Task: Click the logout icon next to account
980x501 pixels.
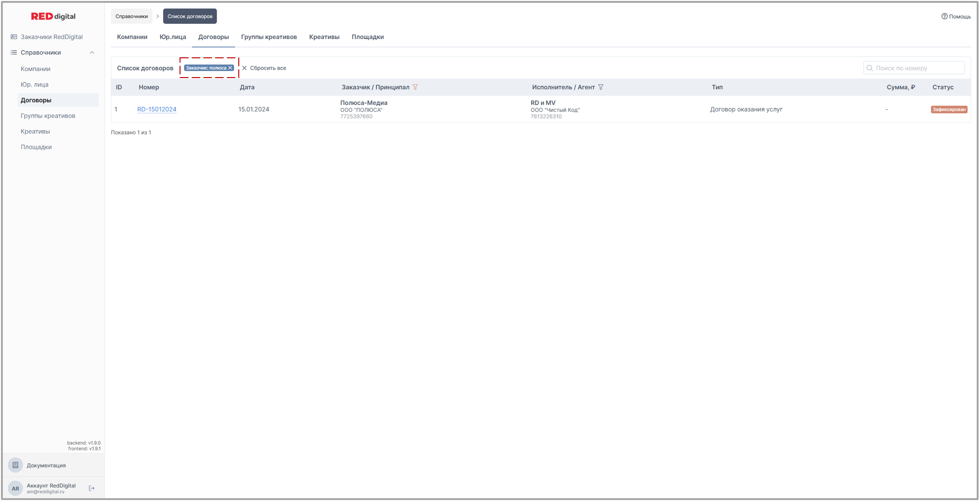Action: tap(92, 488)
